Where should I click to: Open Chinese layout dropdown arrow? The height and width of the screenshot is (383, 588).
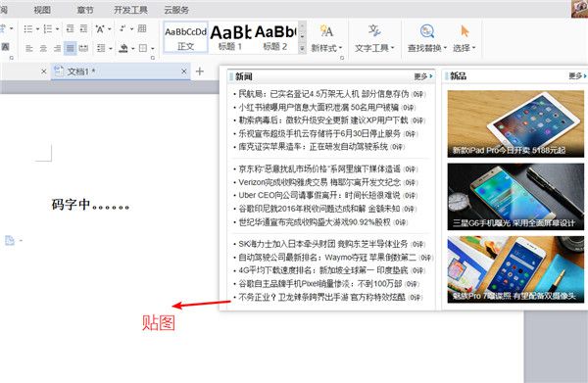[x=110, y=28]
